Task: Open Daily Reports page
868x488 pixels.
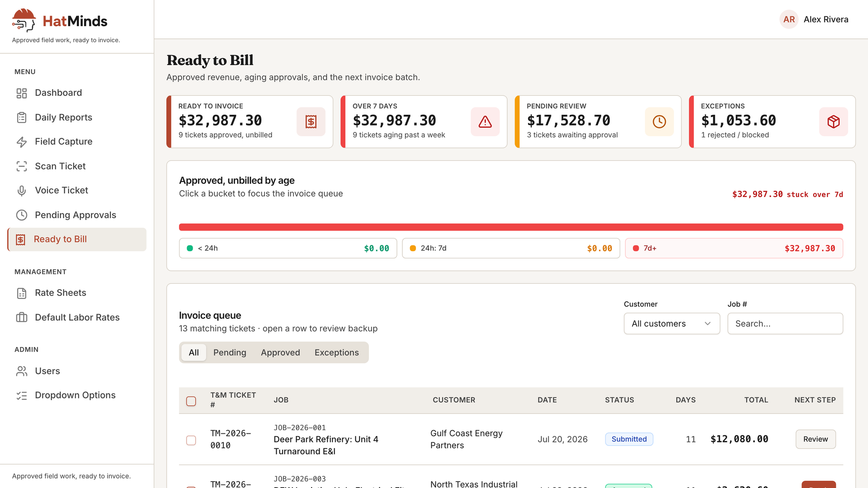Action: point(77,117)
